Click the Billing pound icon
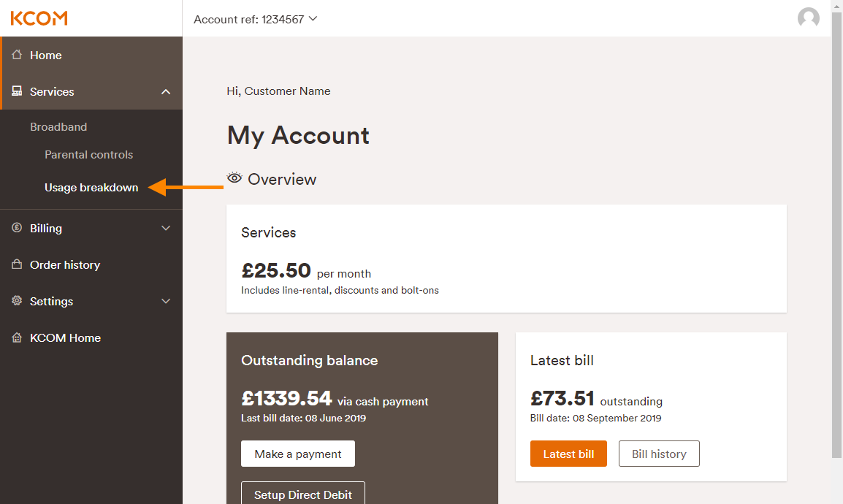The width and height of the screenshot is (843, 504). 17,228
